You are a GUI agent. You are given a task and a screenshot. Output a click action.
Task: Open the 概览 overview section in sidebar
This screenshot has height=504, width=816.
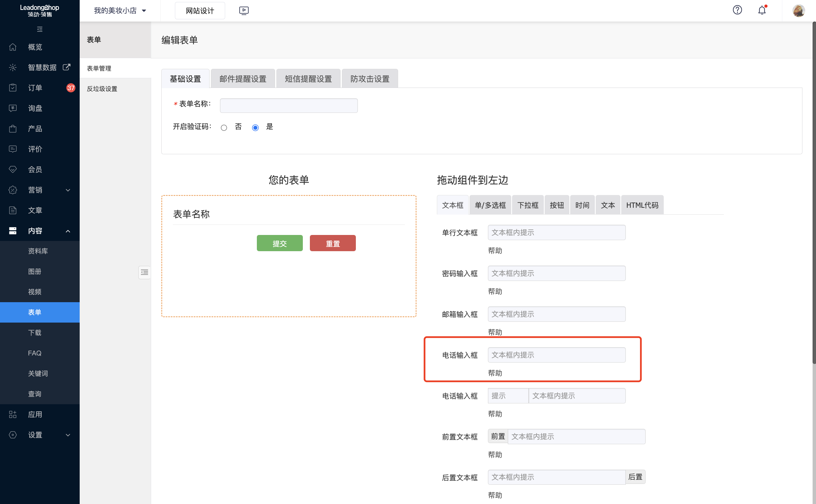(34, 47)
